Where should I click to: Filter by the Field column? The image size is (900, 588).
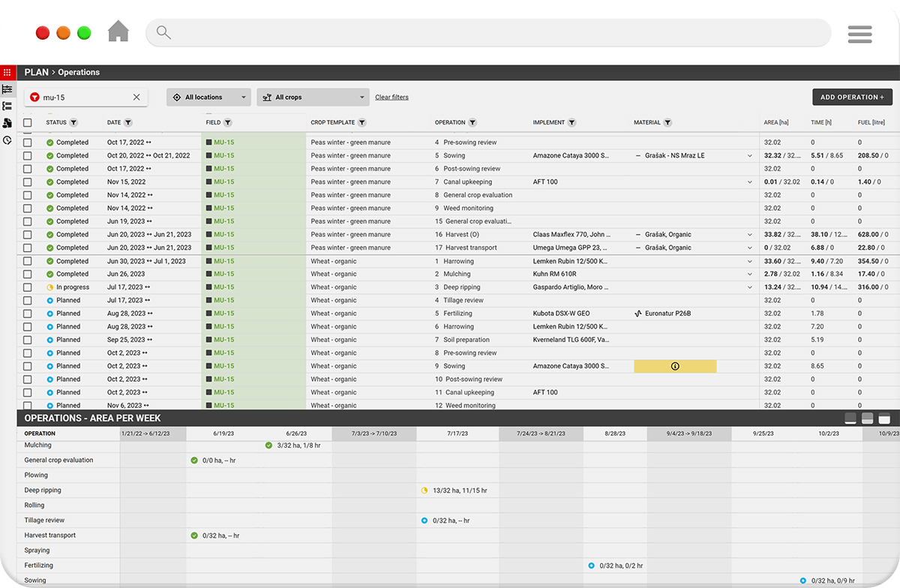pyautogui.click(x=228, y=122)
